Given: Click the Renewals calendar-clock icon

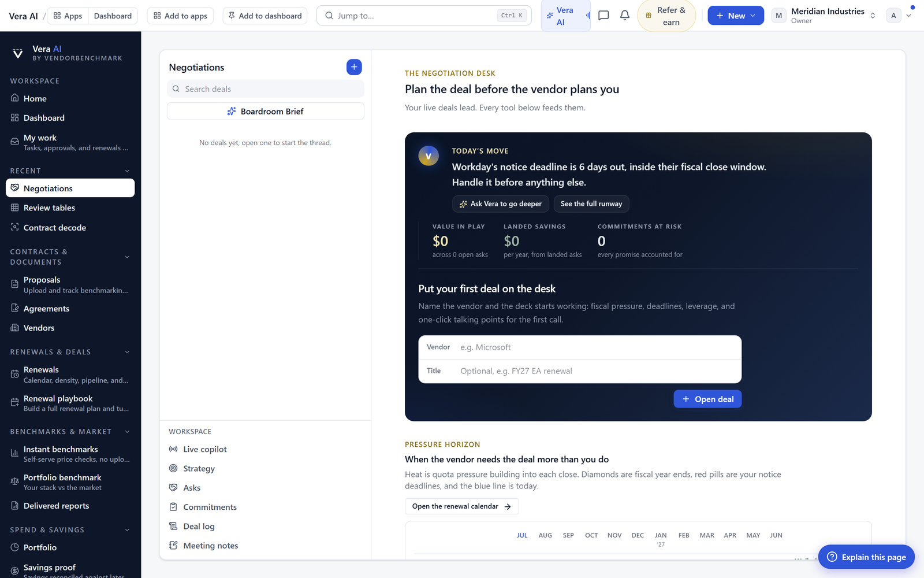Looking at the screenshot, I should point(15,374).
